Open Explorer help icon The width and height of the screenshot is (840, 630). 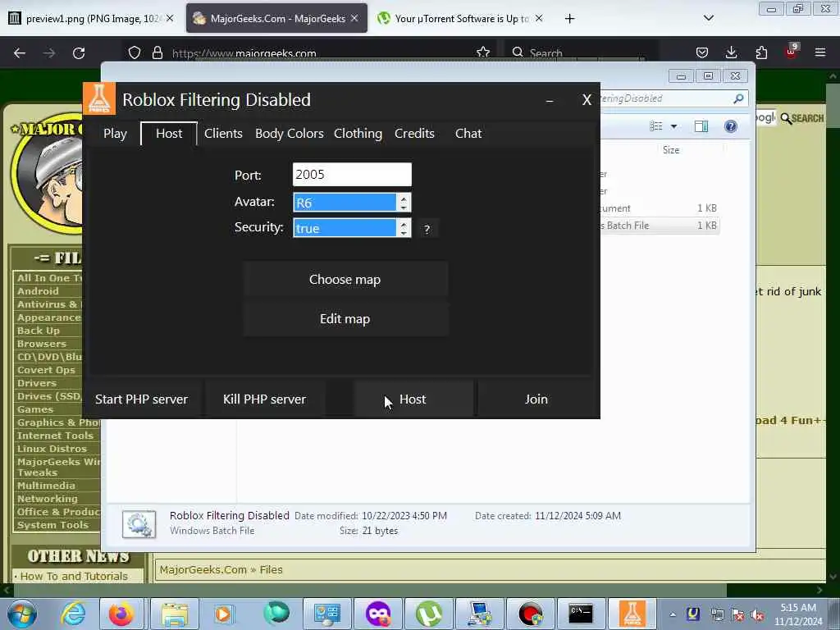click(731, 126)
